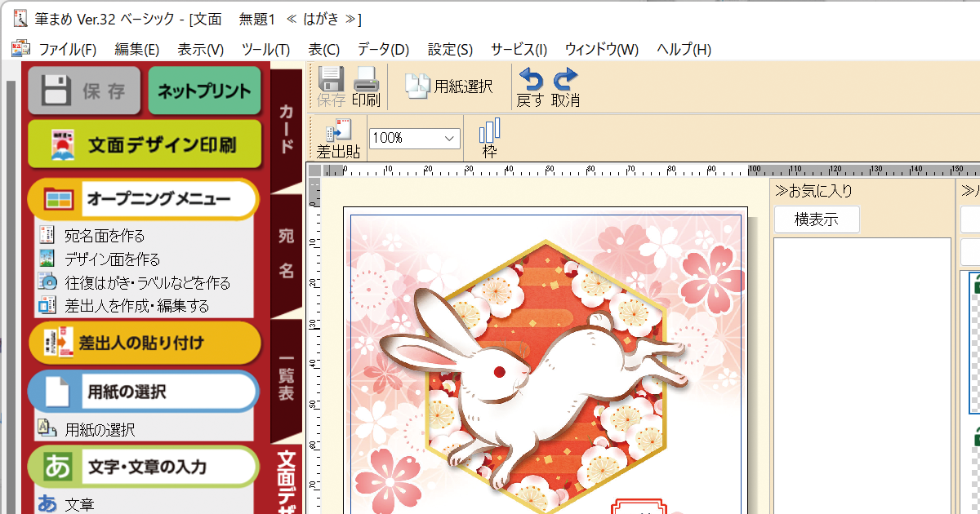Screen dimensions: 980x514
Task: Click the ネットプリント button
Action: (x=204, y=91)
